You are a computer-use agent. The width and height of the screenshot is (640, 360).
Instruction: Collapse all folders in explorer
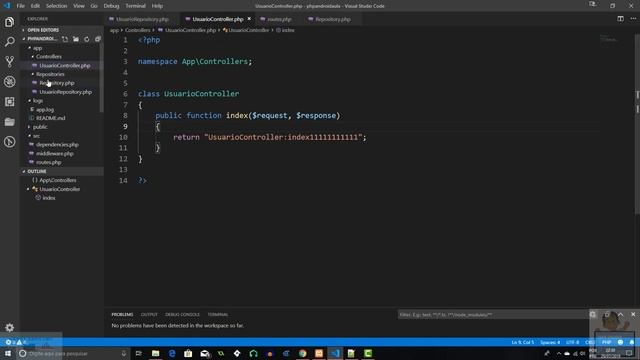tap(98, 39)
